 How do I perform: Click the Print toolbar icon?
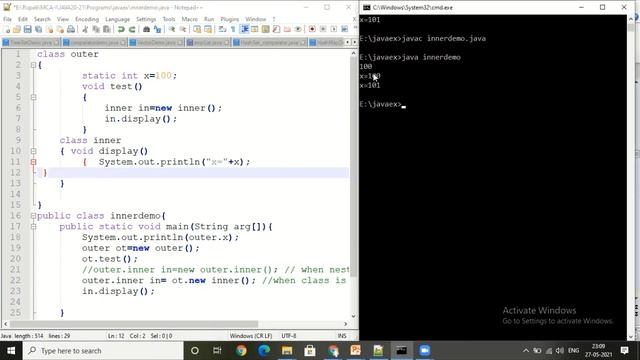pos(71,29)
